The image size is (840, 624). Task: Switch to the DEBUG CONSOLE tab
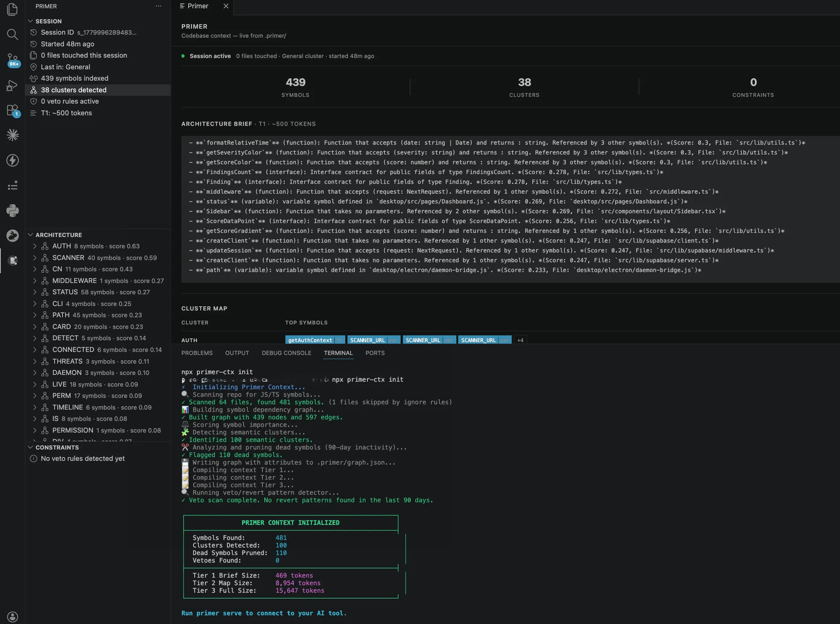(287, 353)
